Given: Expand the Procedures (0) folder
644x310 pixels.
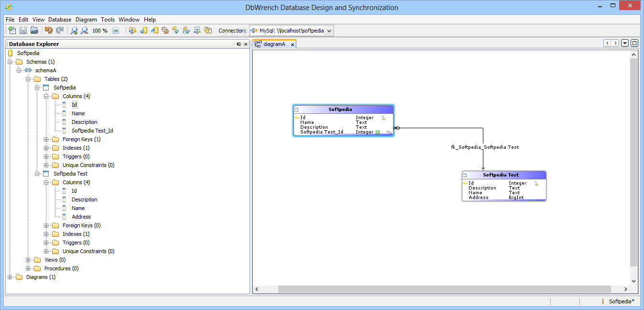Looking at the screenshot, I should [28, 268].
